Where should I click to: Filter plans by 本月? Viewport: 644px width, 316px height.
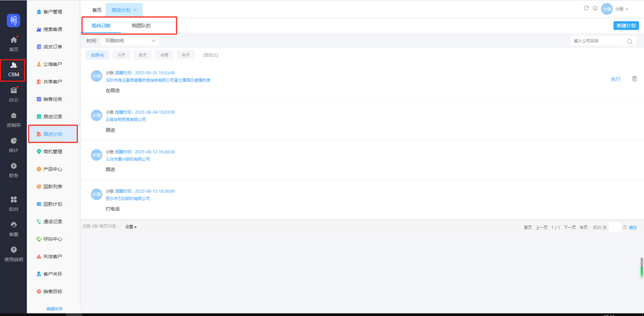coord(186,55)
